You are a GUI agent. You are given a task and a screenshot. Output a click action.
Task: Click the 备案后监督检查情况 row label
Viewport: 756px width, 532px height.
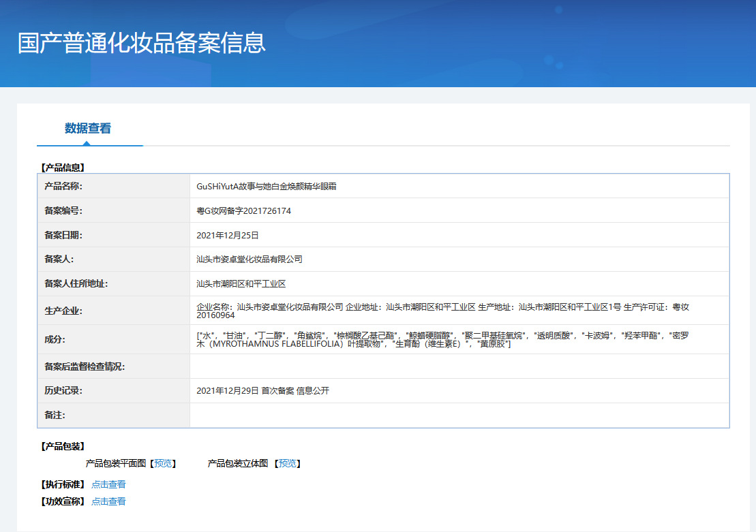[x=85, y=366]
